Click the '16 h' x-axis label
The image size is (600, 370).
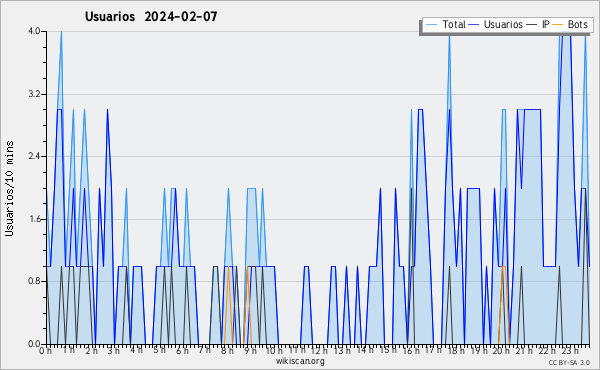[x=411, y=351]
